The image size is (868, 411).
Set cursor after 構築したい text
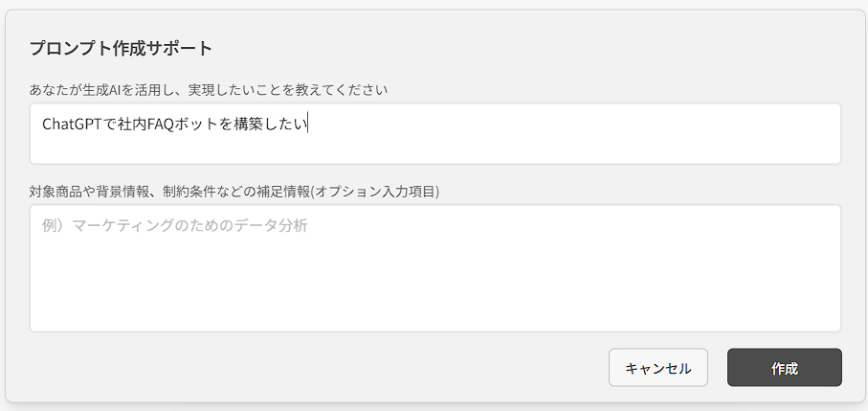tap(308, 125)
